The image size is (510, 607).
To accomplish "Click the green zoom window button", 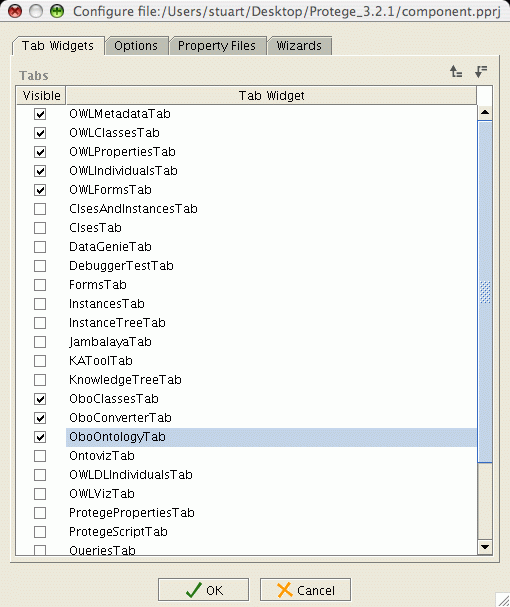I will [x=57, y=11].
